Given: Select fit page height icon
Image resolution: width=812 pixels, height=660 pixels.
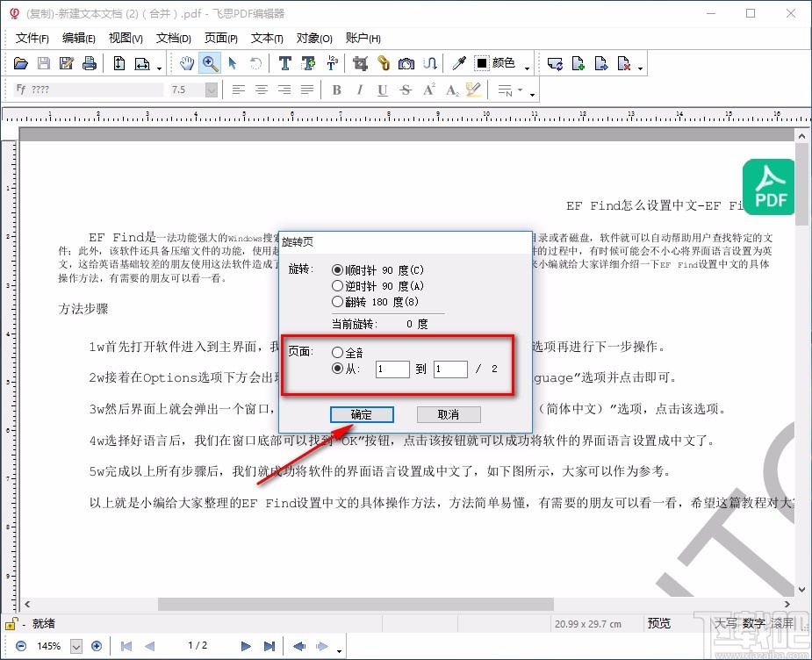Looking at the screenshot, I should 119,64.
